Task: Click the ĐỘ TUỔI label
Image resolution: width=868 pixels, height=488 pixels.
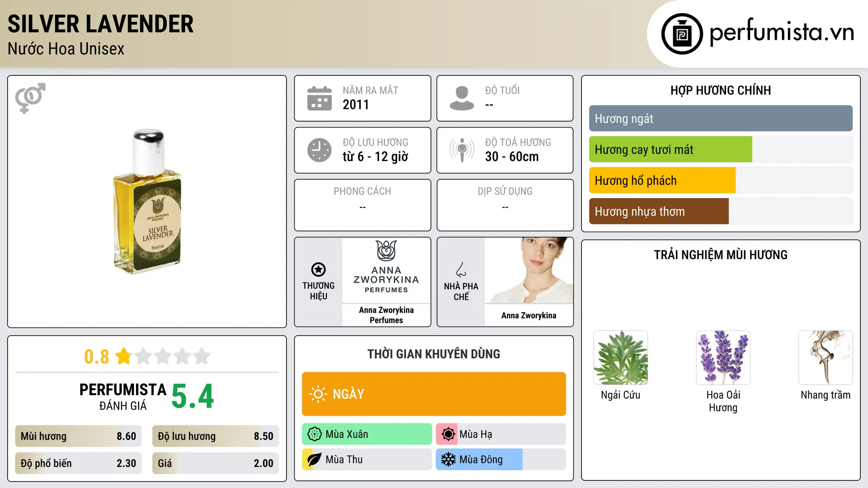Action: (x=502, y=90)
